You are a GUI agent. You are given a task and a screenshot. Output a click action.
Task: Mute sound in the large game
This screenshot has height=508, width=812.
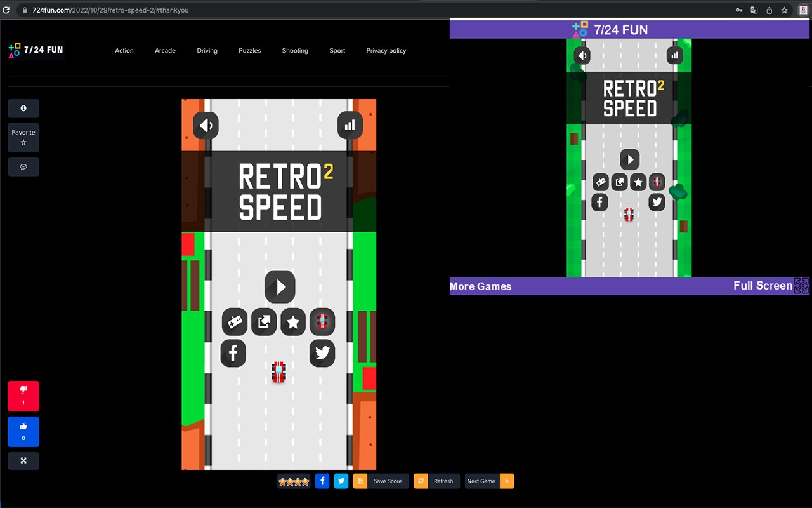[x=206, y=126]
